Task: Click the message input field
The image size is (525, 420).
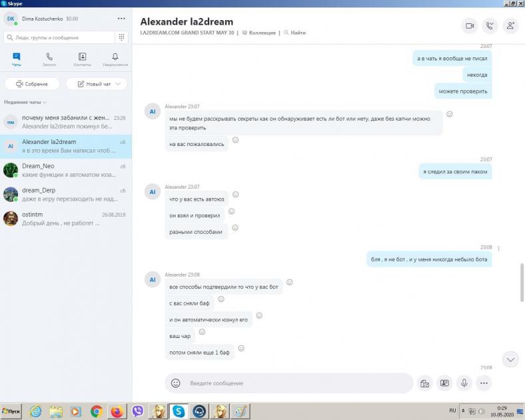Action: pos(293,383)
